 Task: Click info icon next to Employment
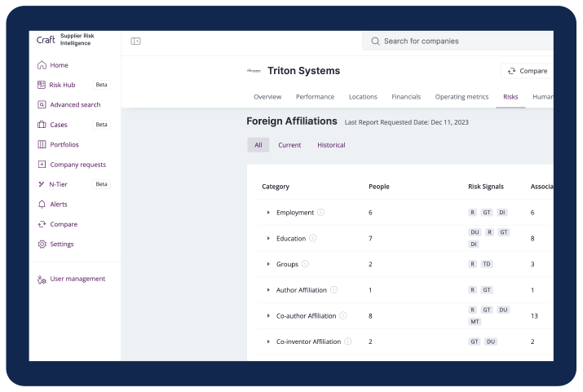[321, 212]
